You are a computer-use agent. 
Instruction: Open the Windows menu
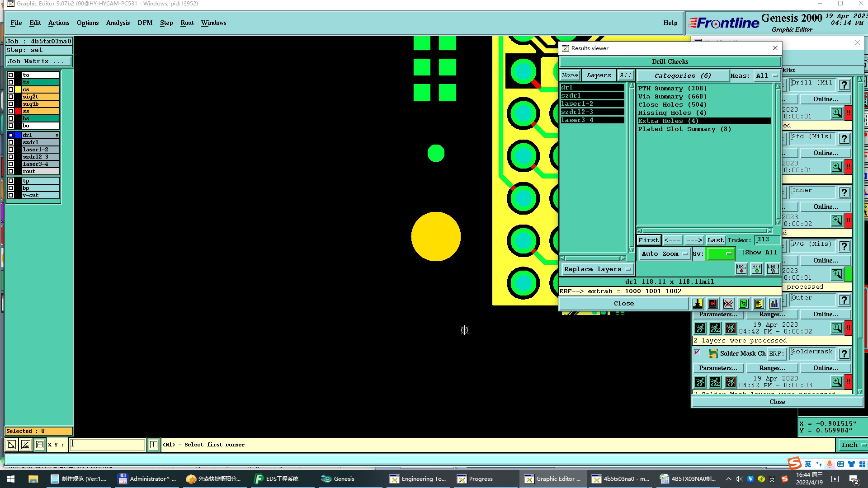(213, 23)
